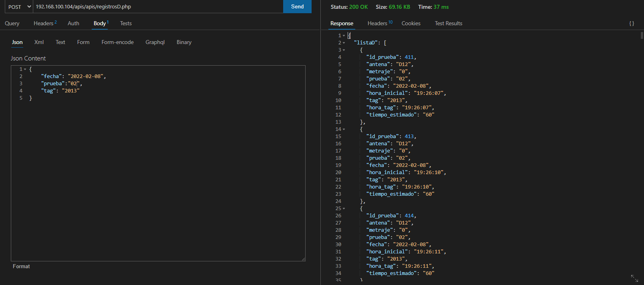Select the Binary body type
This screenshot has height=285, width=644.
pyautogui.click(x=184, y=42)
